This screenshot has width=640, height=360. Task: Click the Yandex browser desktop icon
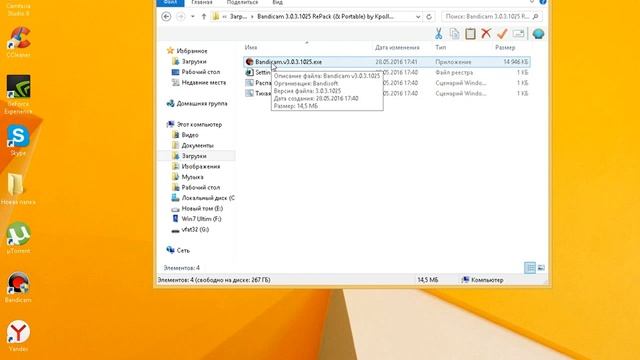[x=18, y=336]
